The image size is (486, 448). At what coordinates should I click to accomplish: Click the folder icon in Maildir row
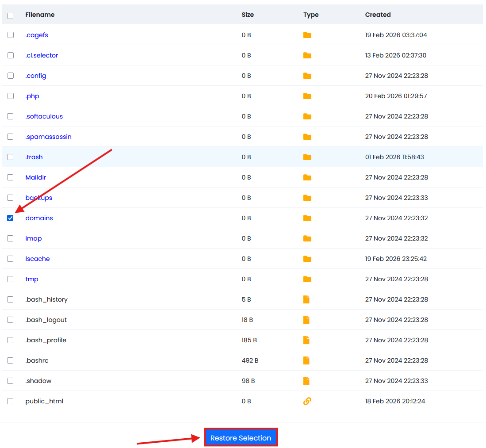(307, 177)
